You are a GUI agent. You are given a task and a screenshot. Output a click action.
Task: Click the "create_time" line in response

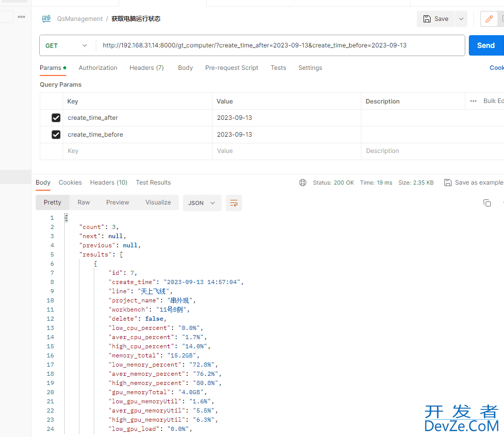pos(176,282)
